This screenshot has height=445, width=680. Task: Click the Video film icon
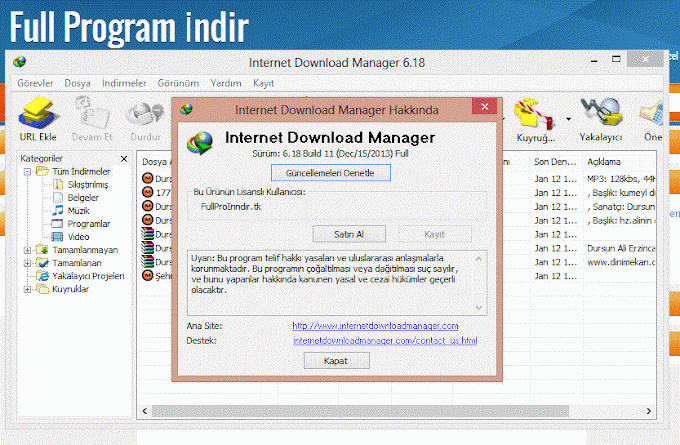[x=57, y=237]
